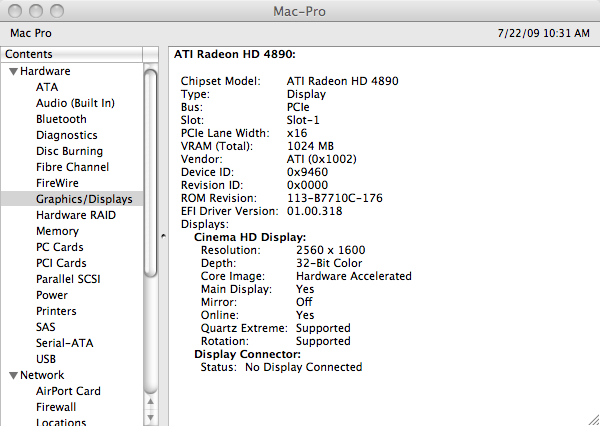Screen dimensions: 600x426
Task: Show Memory information
Action: (x=57, y=231)
